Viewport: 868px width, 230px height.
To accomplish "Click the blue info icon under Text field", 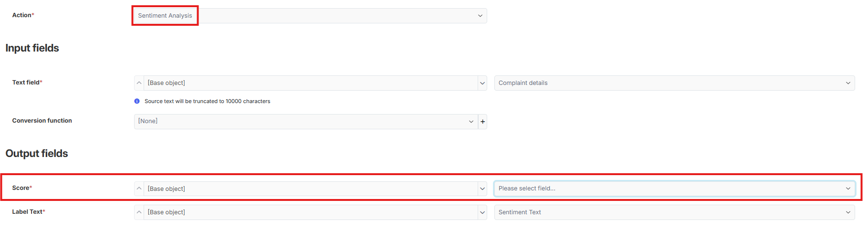I will (x=137, y=101).
